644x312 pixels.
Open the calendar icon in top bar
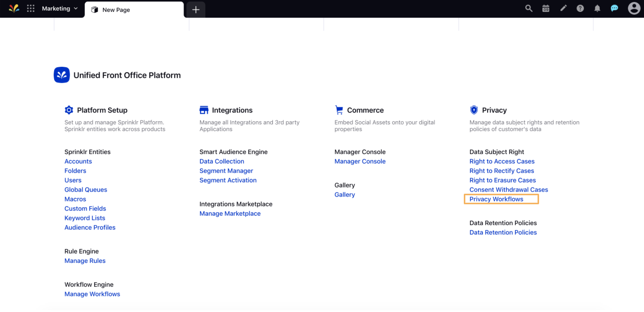pos(546,8)
